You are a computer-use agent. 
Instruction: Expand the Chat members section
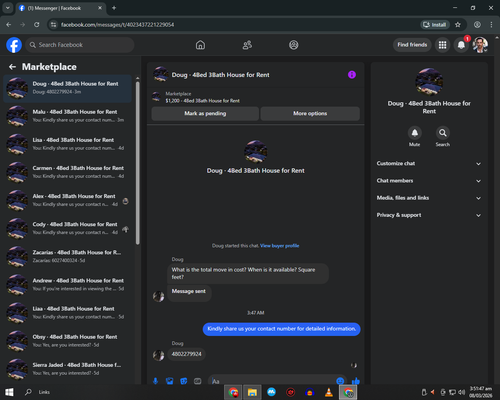[429, 181]
